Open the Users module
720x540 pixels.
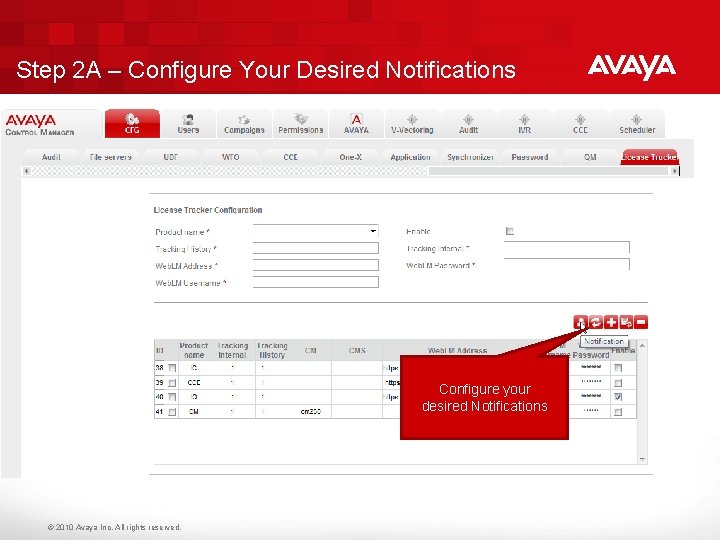click(x=188, y=124)
